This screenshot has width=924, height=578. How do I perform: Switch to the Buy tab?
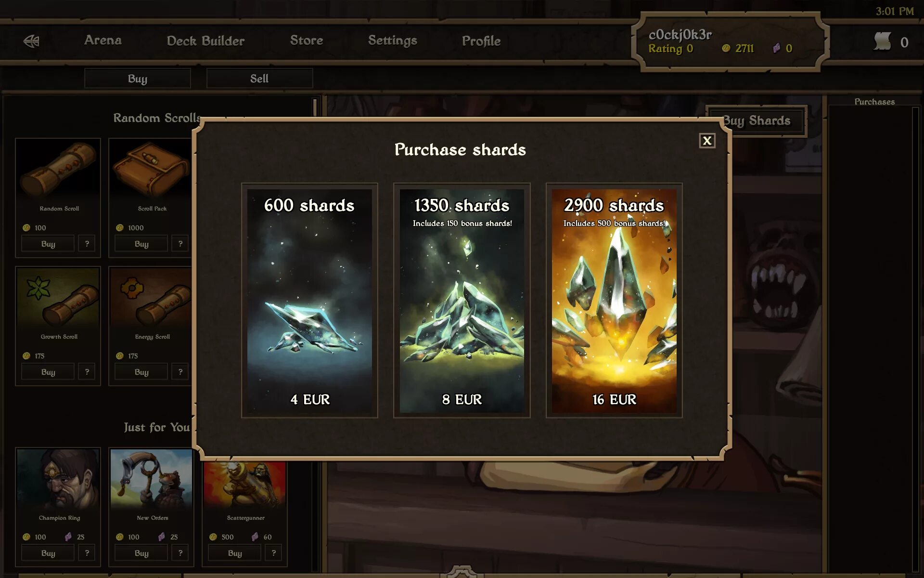(138, 79)
